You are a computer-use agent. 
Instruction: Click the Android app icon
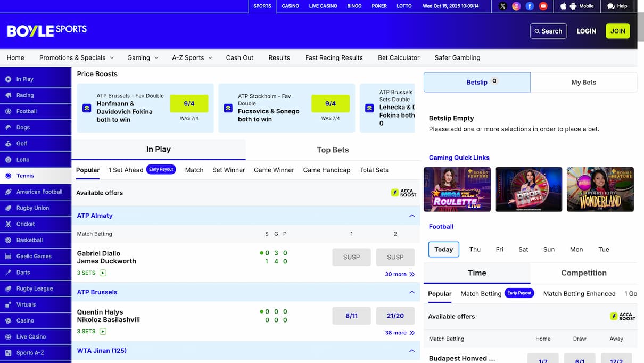[x=573, y=6]
